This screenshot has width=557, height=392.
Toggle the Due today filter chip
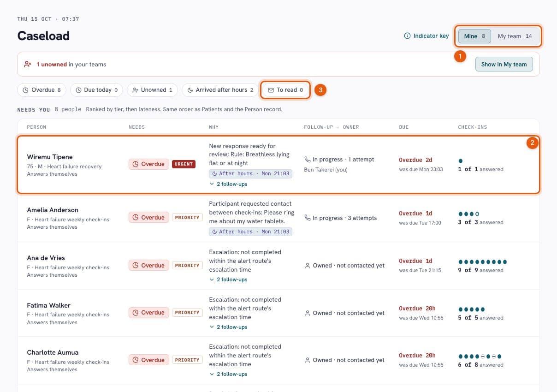96,90
